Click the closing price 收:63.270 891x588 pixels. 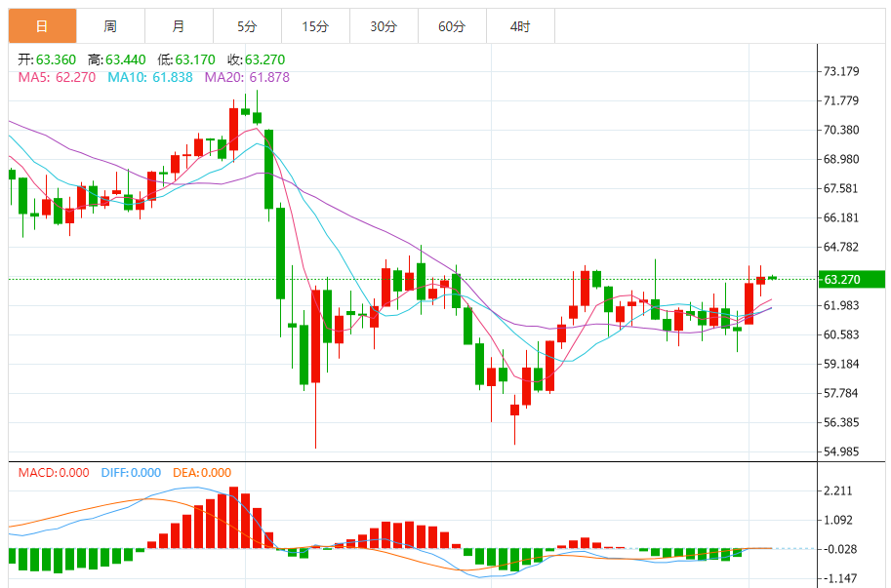[257, 59]
